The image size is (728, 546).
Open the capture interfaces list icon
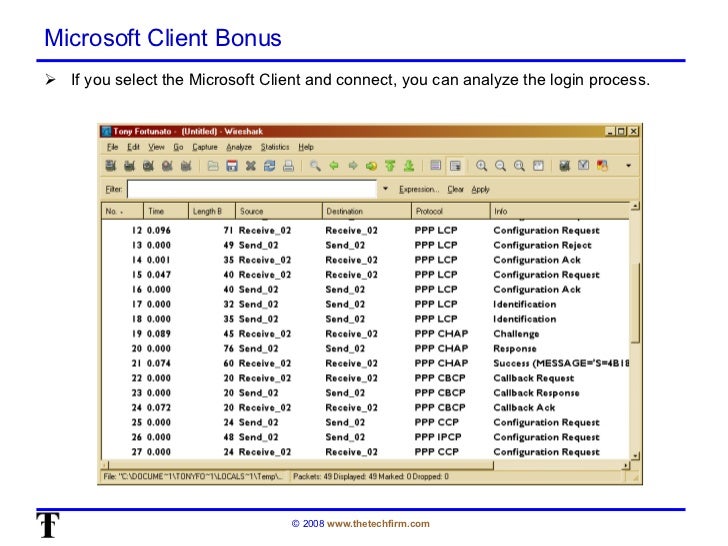pyautogui.click(x=111, y=166)
